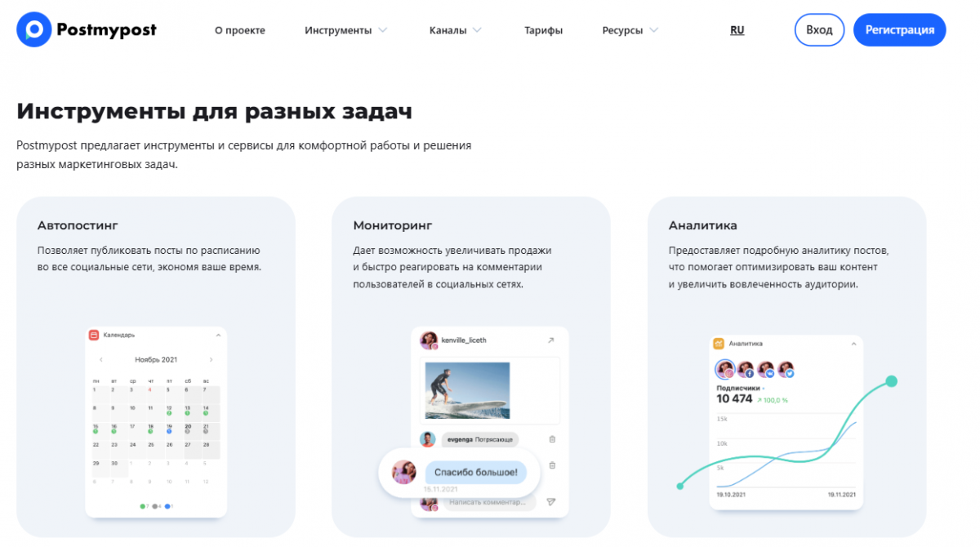The width and height of the screenshot is (980, 547).
Task: Click the send comment paper plane icon
Action: 551,502
